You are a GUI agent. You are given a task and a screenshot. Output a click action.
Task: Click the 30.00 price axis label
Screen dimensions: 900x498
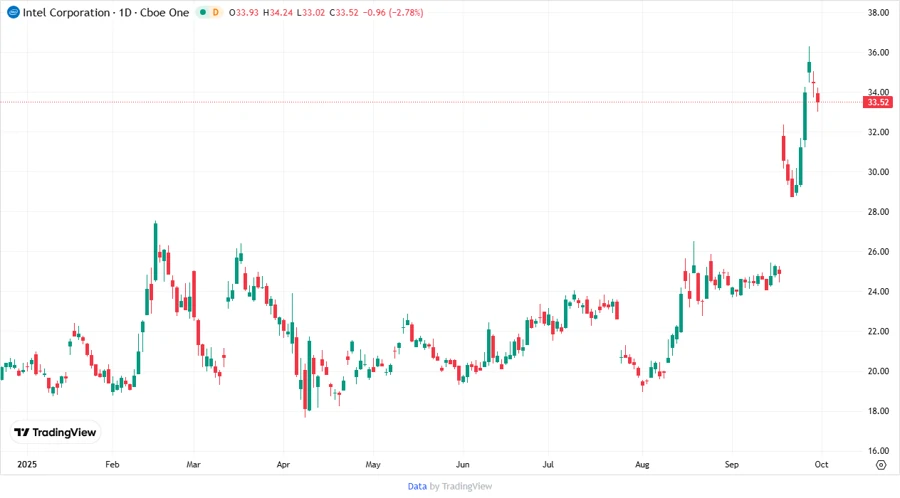coord(878,172)
